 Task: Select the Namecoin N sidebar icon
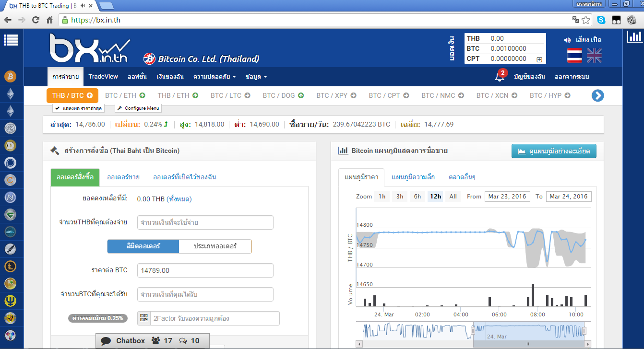(x=10, y=197)
